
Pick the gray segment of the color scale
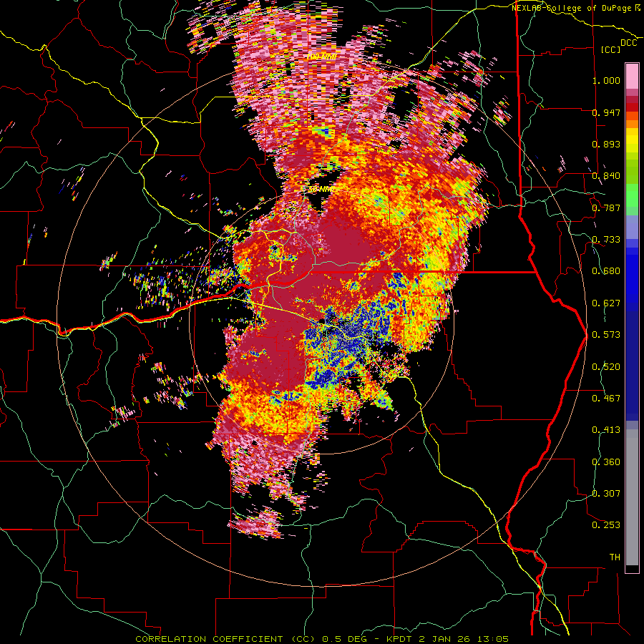pyautogui.click(x=632, y=497)
